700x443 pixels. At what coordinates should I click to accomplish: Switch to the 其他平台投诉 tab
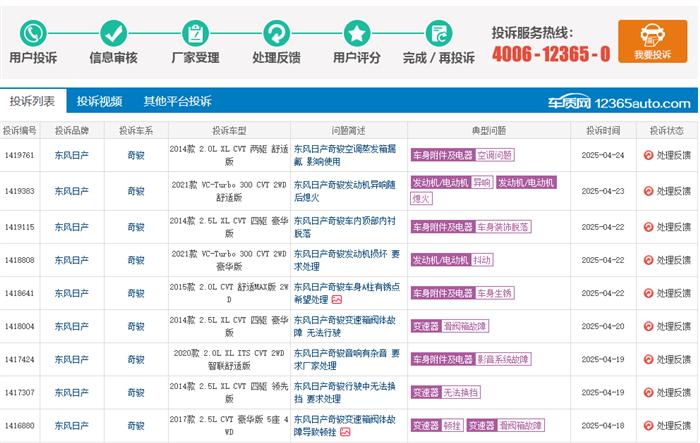(x=177, y=101)
